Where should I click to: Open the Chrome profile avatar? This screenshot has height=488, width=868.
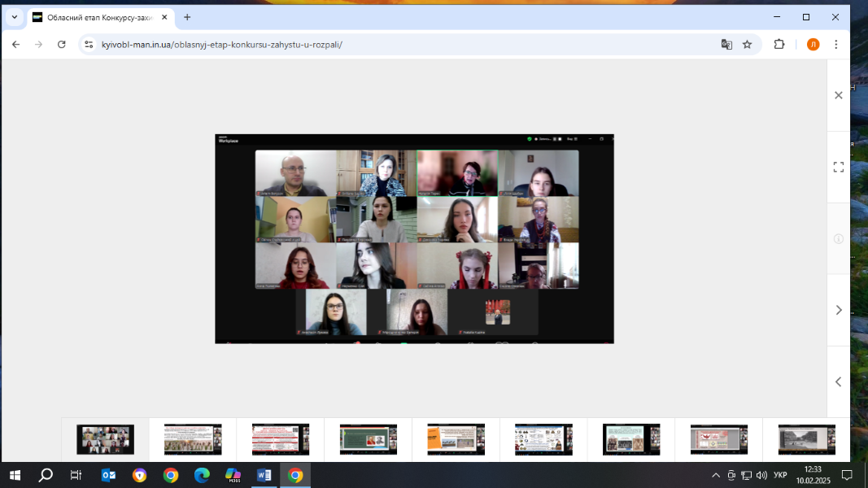(x=813, y=45)
